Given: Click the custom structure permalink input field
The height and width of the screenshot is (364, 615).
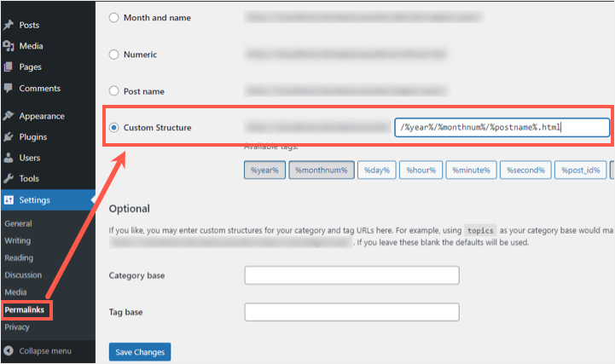Looking at the screenshot, I should (x=502, y=127).
